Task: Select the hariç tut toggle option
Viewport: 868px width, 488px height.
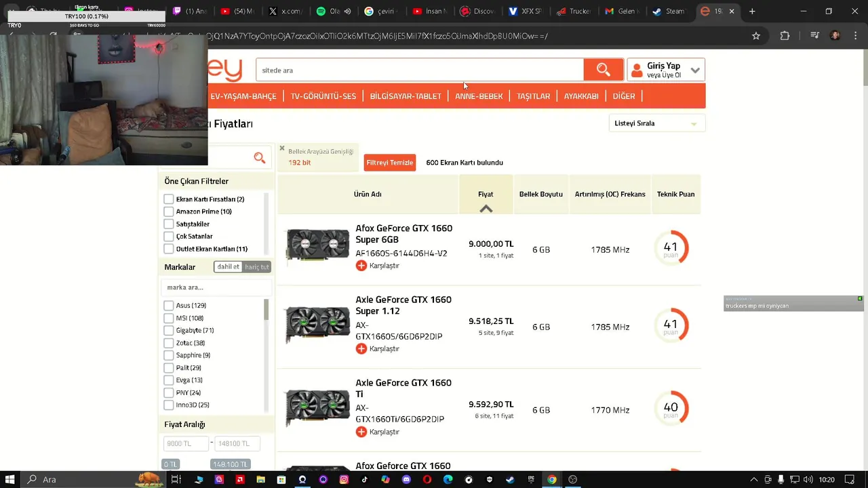Action: click(257, 266)
